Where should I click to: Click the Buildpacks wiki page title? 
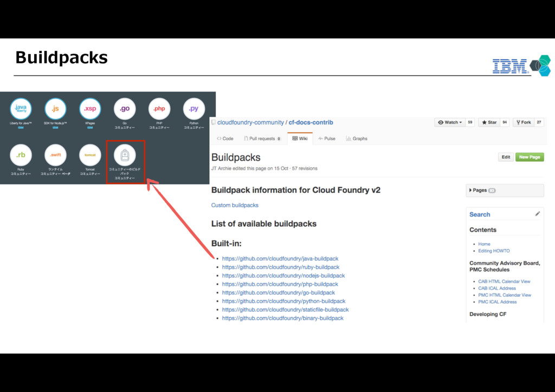[x=236, y=158]
